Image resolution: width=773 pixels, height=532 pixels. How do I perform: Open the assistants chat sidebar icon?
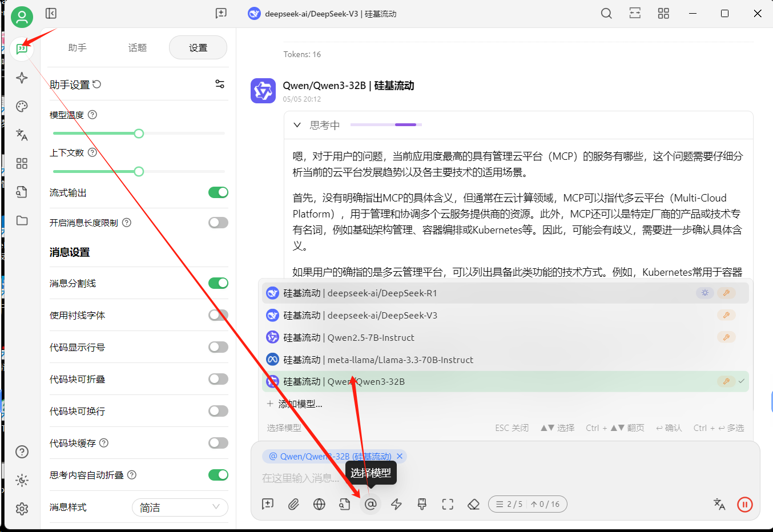tap(22, 49)
